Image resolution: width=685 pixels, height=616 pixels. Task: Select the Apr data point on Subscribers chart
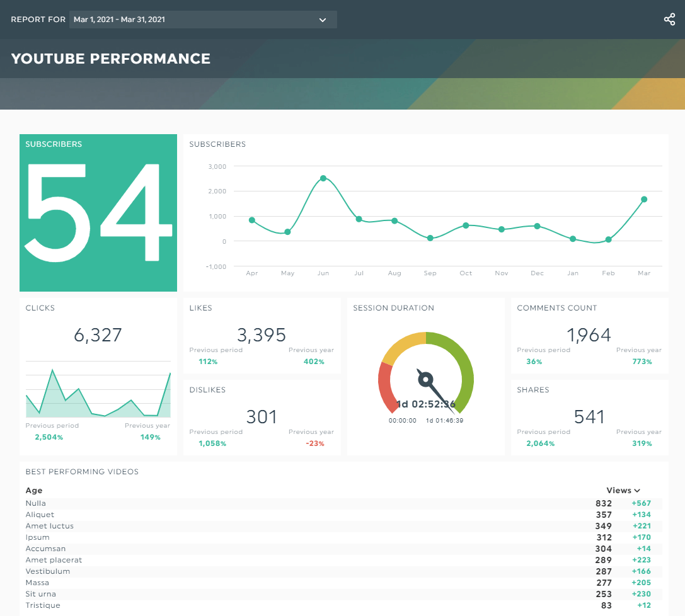click(252, 220)
